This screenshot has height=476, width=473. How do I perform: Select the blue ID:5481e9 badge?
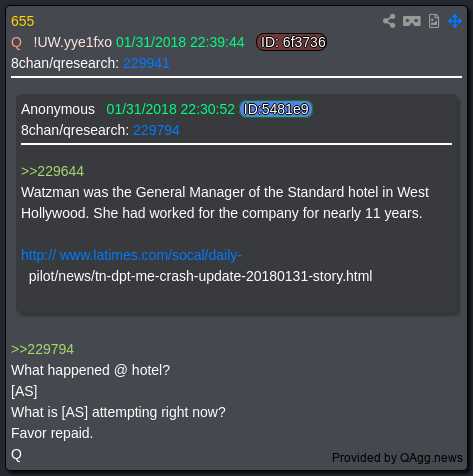point(276,109)
